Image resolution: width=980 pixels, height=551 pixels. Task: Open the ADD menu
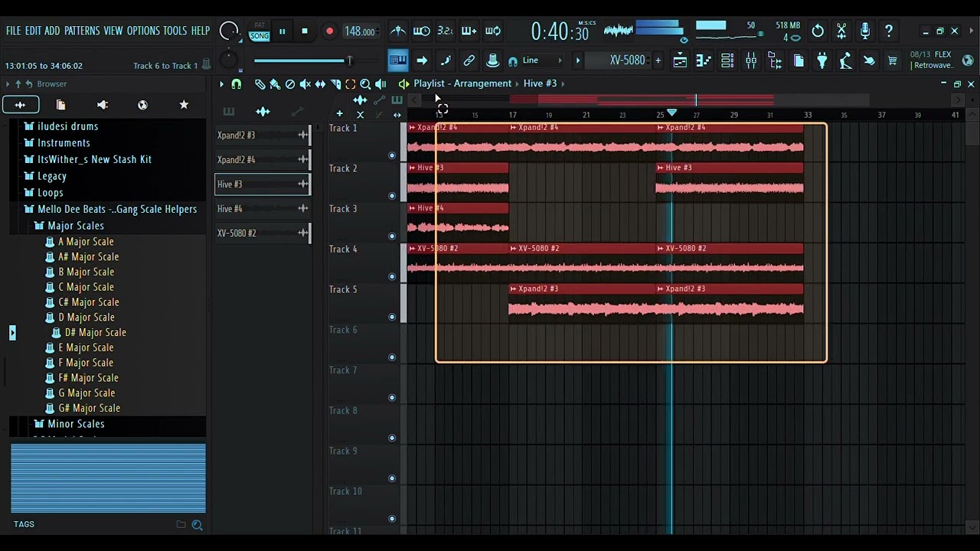(x=52, y=31)
